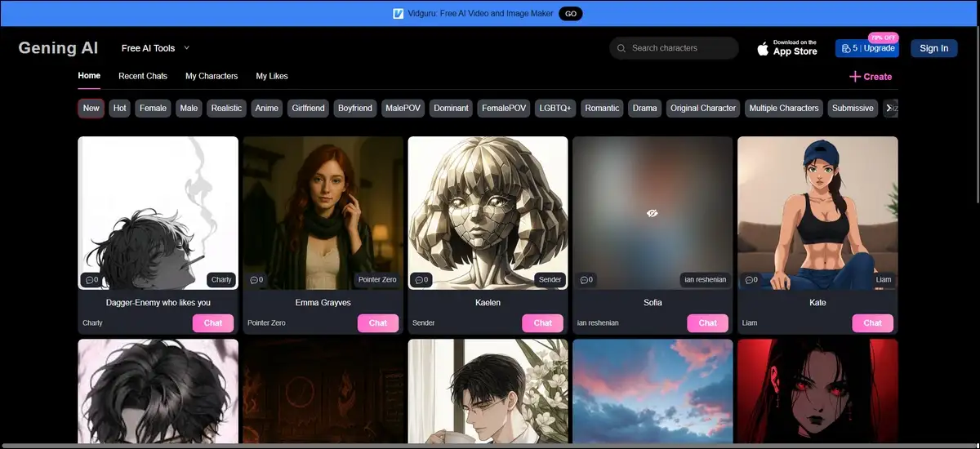Filter by the Romantic tag
The height and width of the screenshot is (449, 980).
(x=602, y=108)
